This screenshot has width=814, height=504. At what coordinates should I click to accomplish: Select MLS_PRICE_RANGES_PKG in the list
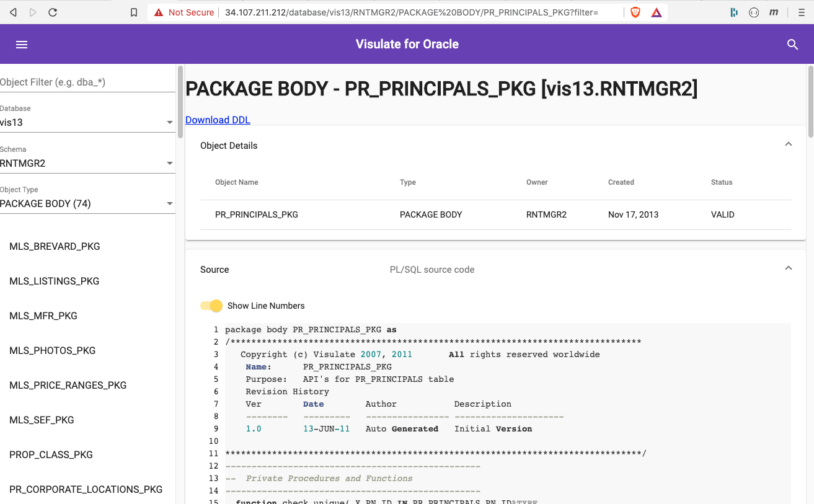[x=68, y=386]
